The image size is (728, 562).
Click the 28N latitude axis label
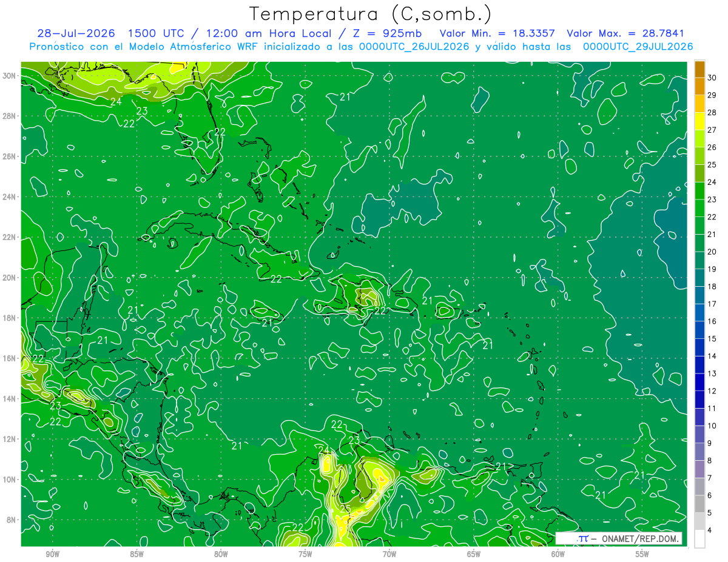pyautogui.click(x=9, y=116)
